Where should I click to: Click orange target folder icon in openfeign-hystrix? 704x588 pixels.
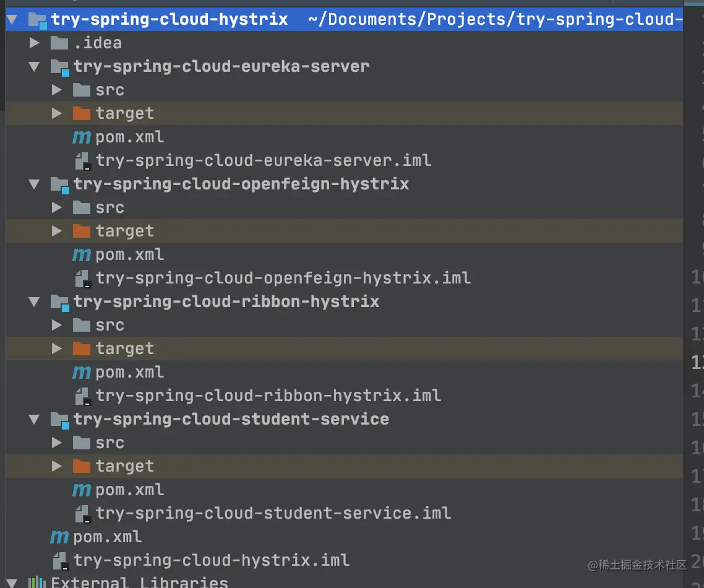pos(82,231)
